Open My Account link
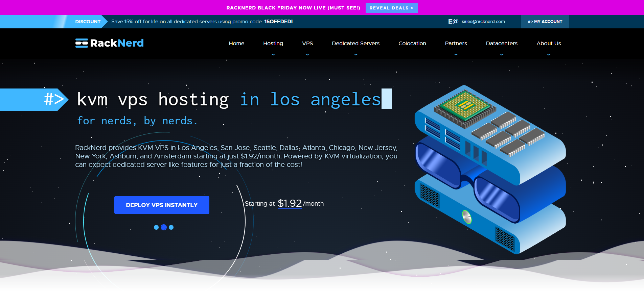Screen dimensions: 644x305 pos(545,22)
